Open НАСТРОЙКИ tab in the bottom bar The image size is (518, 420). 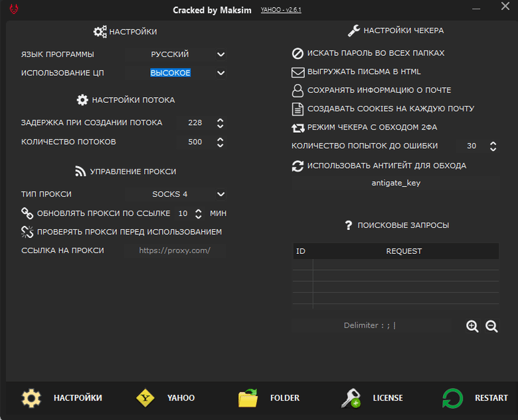pyautogui.click(x=62, y=398)
